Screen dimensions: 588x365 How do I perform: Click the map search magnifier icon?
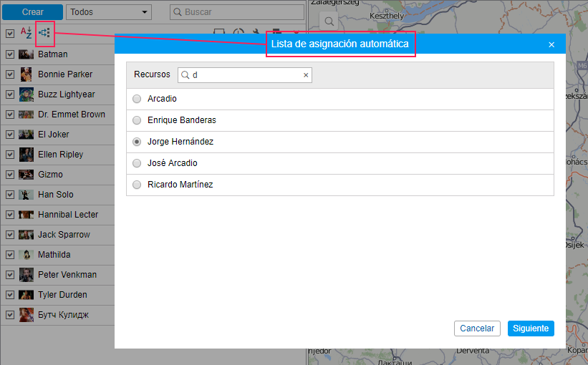[328, 21]
